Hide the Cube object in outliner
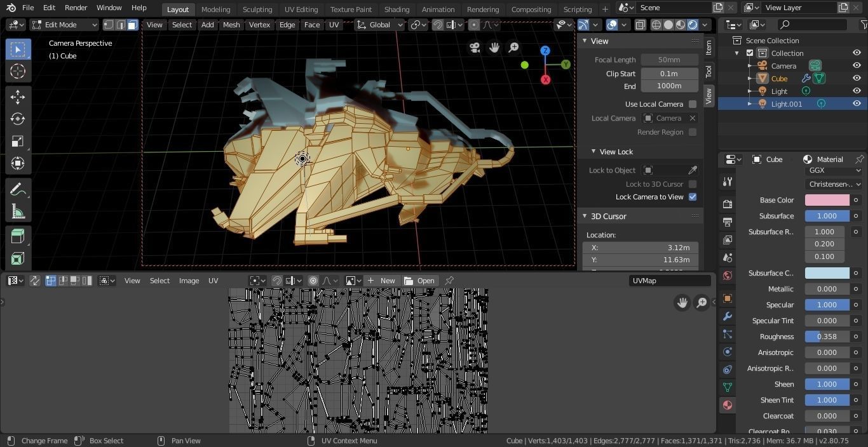The image size is (868, 447). [x=857, y=79]
